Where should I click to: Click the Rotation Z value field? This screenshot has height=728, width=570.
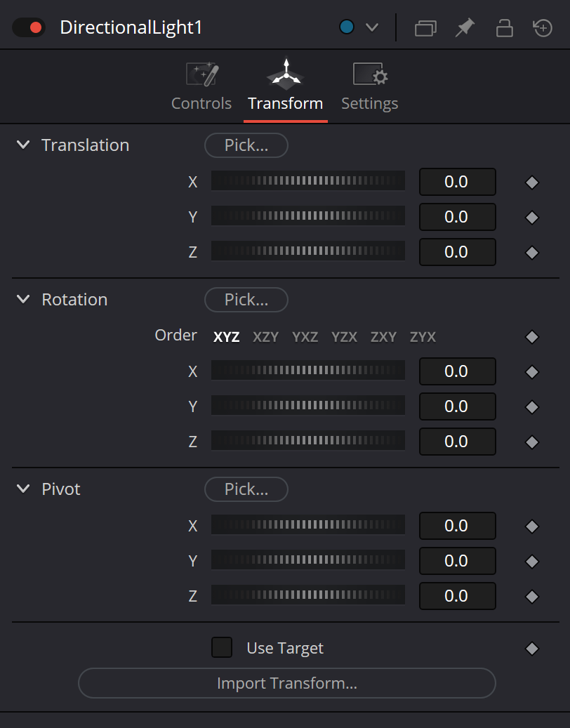coord(457,442)
